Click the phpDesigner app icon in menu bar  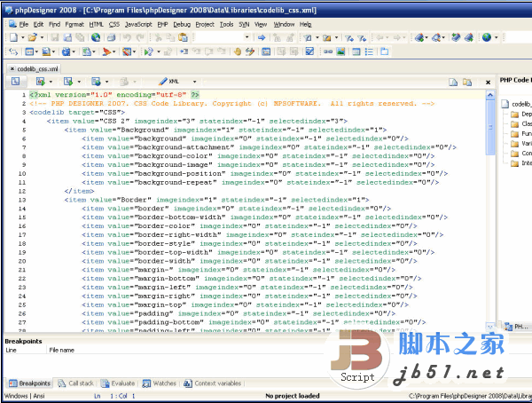click(x=12, y=24)
